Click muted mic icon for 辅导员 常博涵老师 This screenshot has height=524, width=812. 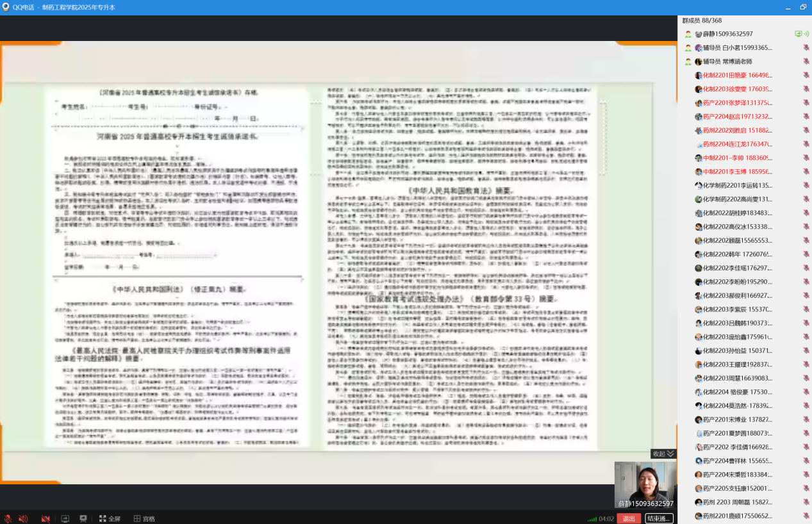click(x=806, y=61)
